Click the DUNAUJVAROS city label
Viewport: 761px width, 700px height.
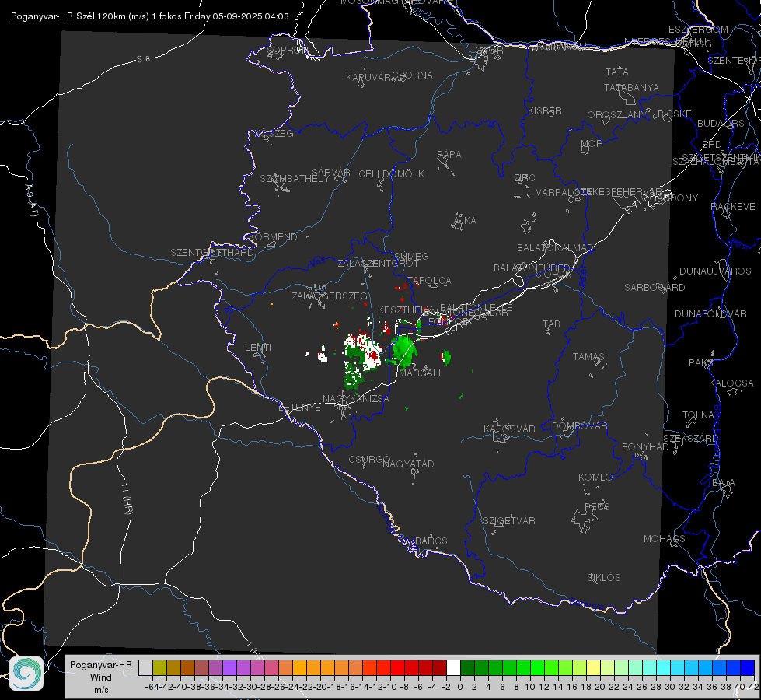tap(715, 271)
